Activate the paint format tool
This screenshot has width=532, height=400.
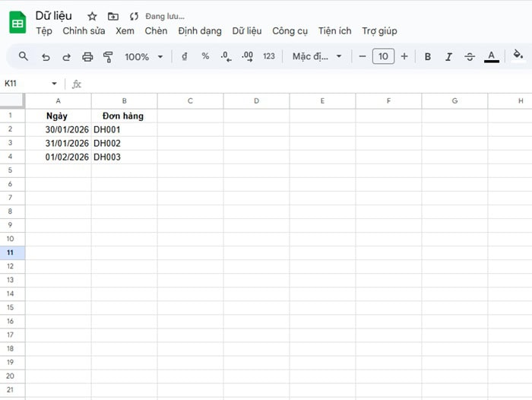tap(107, 56)
